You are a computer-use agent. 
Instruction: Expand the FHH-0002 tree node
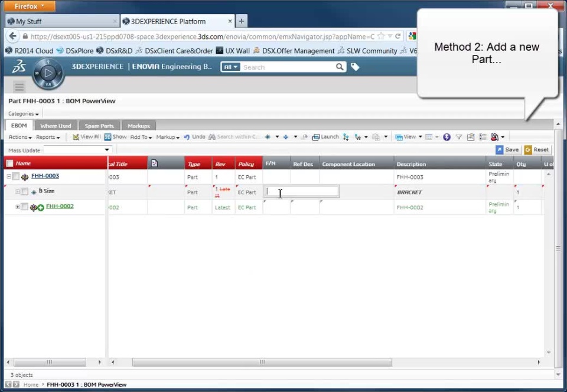click(17, 207)
